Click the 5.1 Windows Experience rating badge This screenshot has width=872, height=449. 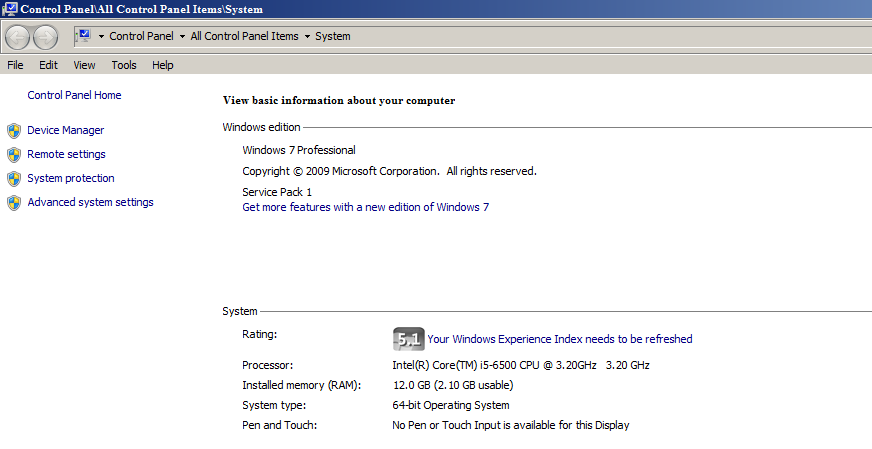point(409,339)
